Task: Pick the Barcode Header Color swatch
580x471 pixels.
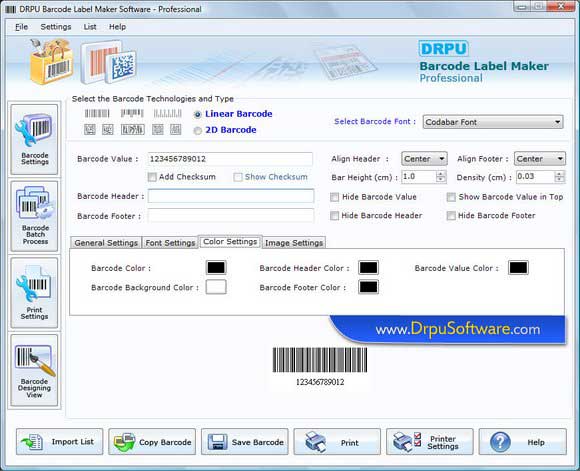Action: (368, 268)
